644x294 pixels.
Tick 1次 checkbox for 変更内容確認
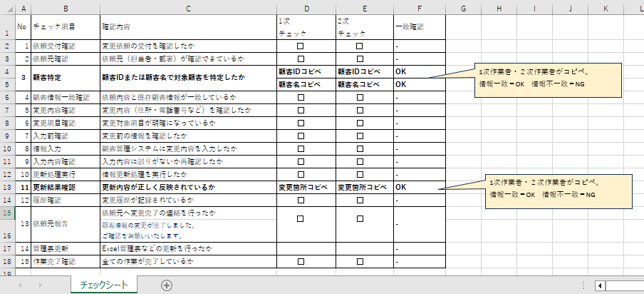coord(301,110)
